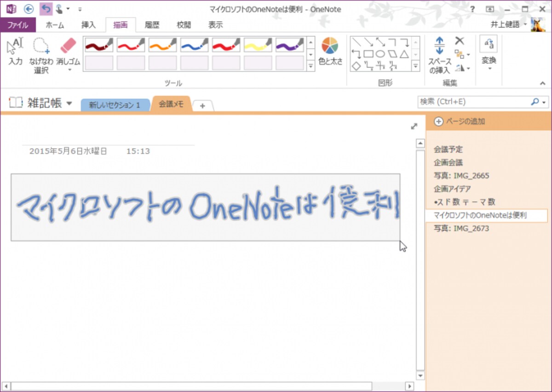Select the elbow connector line shape

tap(392, 42)
